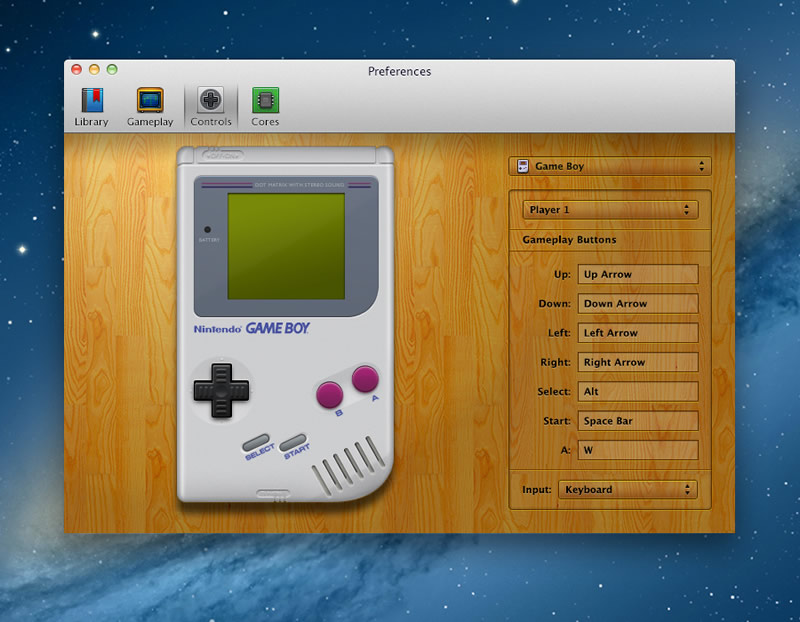Click the magenta B button on Game Boy
The height and width of the screenshot is (622, 800).
(330, 395)
